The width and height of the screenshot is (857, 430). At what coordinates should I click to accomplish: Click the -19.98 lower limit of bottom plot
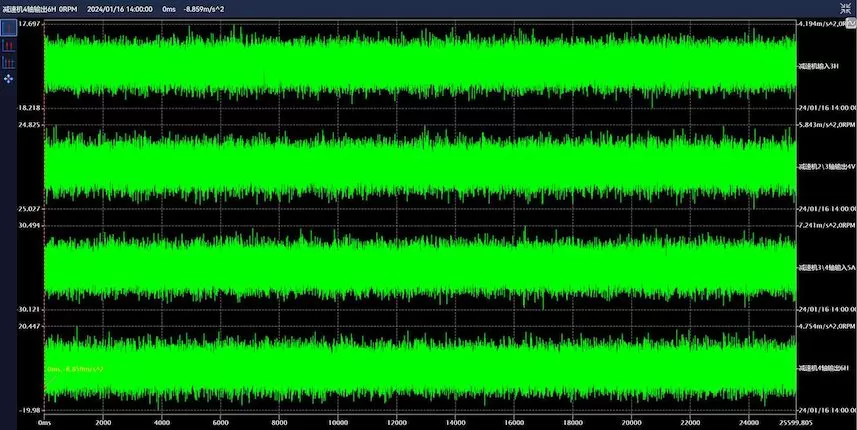pyautogui.click(x=30, y=410)
